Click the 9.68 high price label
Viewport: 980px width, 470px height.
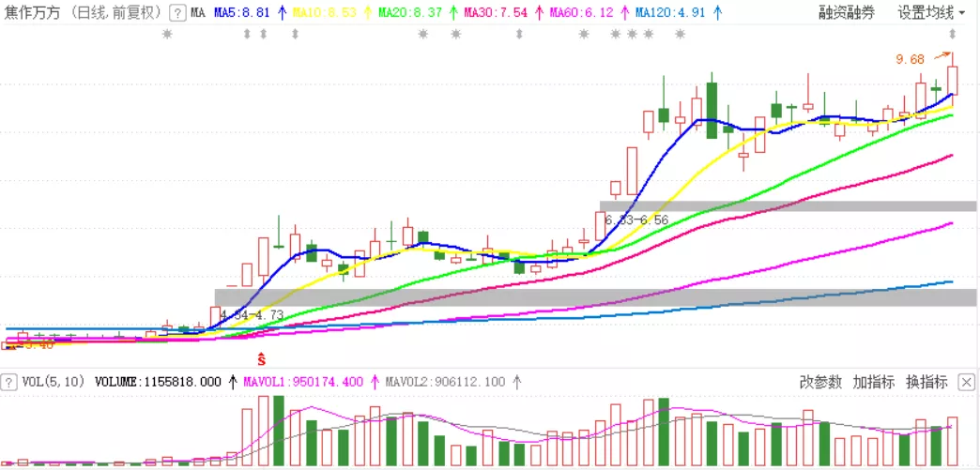[x=910, y=60]
